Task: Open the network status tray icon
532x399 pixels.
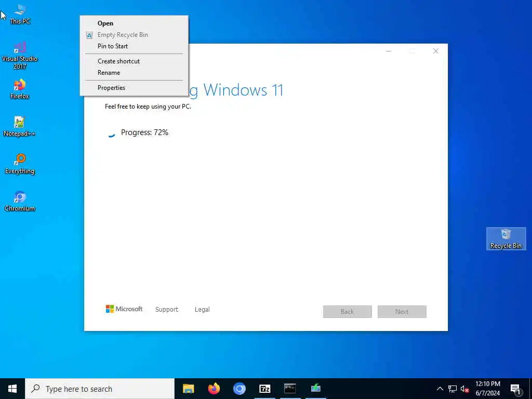Action: [x=453, y=389]
